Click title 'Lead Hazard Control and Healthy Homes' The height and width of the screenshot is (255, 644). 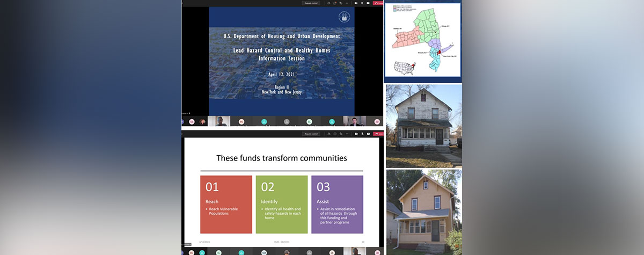(282, 50)
